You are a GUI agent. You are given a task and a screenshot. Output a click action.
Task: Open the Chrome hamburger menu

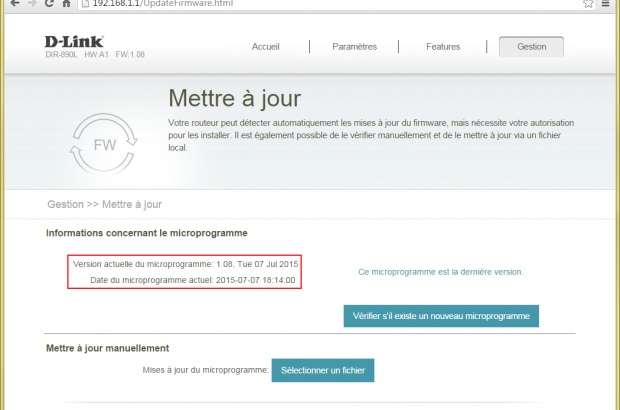(608, 4)
